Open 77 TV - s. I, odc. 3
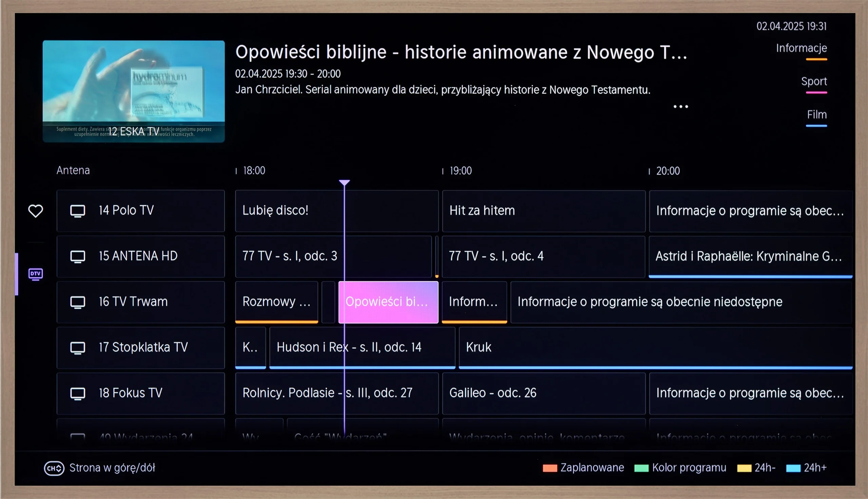Image resolution: width=868 pixels, height=499 pixels. [333, 256]
